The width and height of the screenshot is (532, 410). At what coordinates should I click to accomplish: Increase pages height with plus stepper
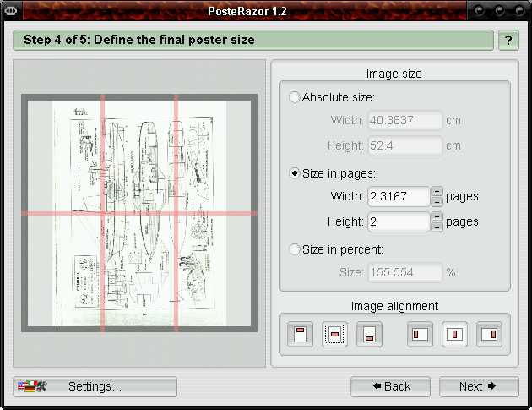tap(437, 216)
